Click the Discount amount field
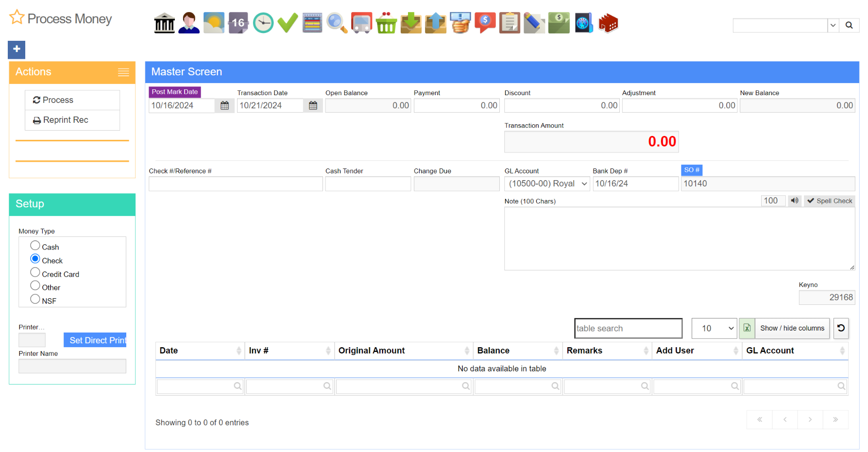The height and width of the screenshot is (452, 868). pyautogui.click(x=562, y=105)
